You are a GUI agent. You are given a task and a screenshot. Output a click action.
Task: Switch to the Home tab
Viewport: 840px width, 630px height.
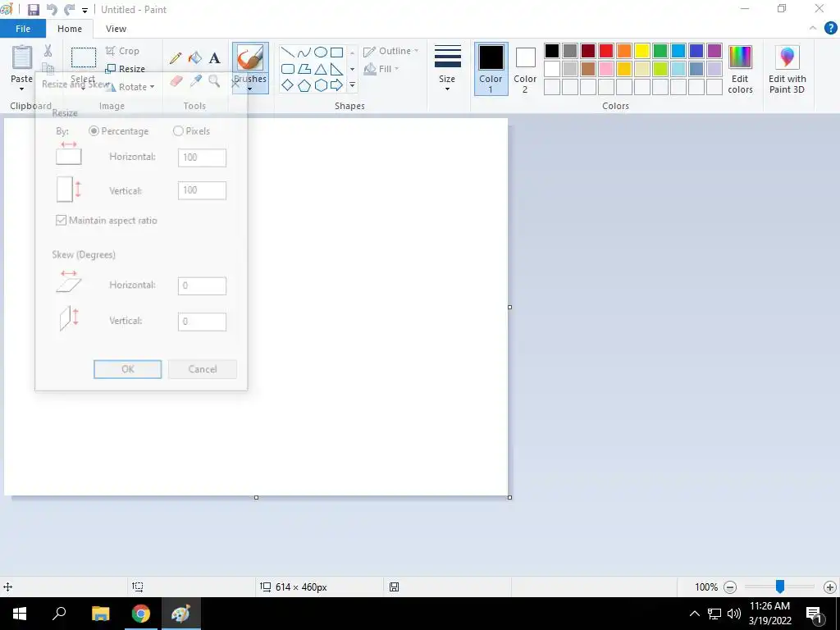click(70, 29)
